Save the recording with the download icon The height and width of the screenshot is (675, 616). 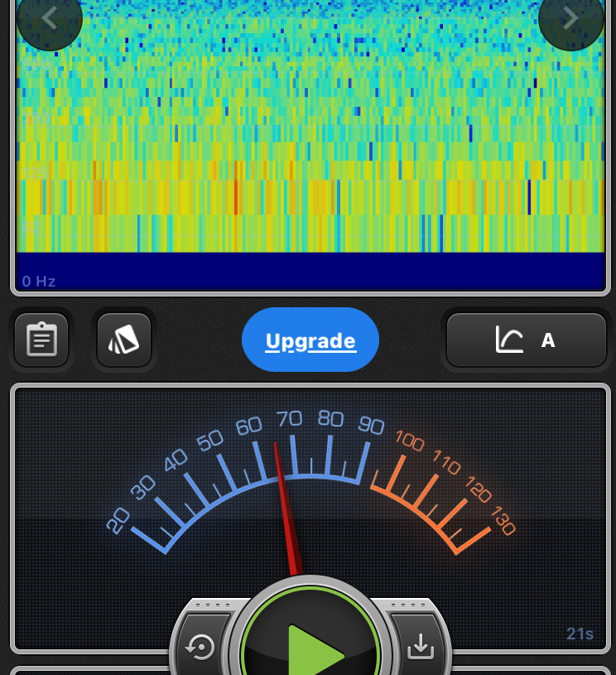click(421, 646)
